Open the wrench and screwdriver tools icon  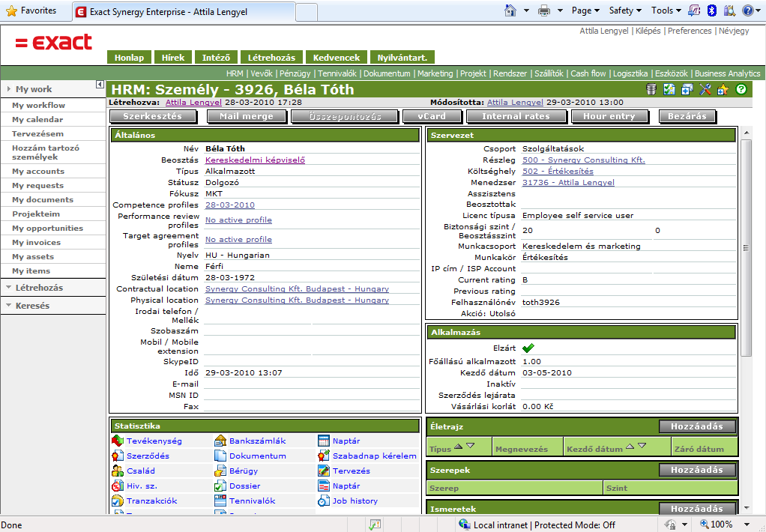click(705, 89)
